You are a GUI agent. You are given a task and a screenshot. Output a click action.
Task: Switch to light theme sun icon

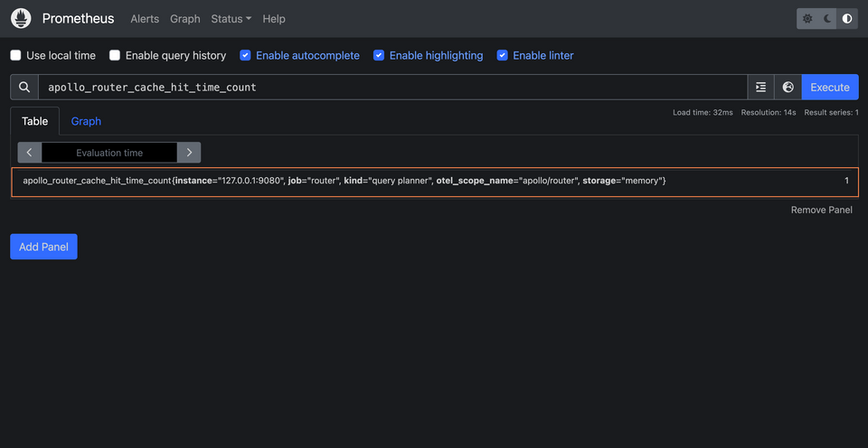coord(807,19)
